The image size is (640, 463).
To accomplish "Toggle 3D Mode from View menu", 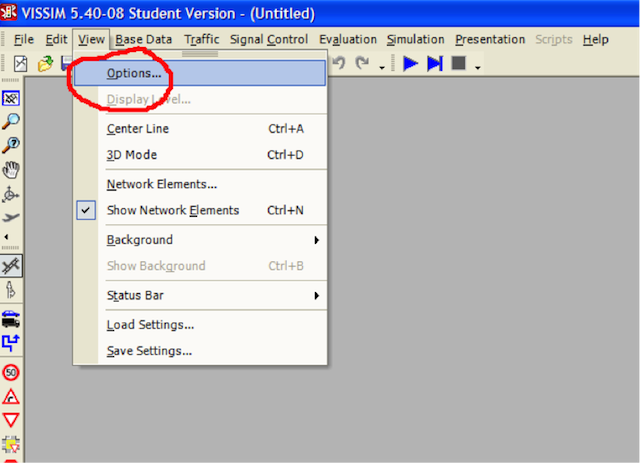I will pyautogui.click(x=132, y=155).
